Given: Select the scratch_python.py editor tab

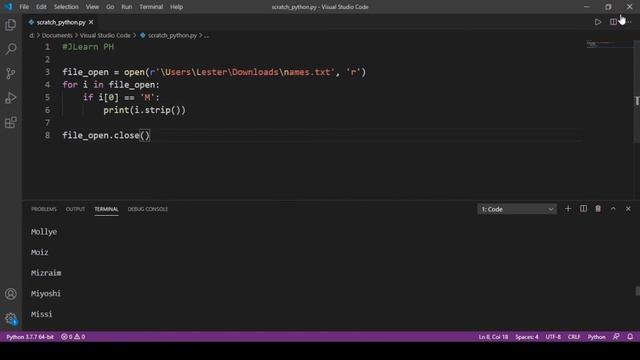Looking at the screenshot, I should tap(61, 22).
